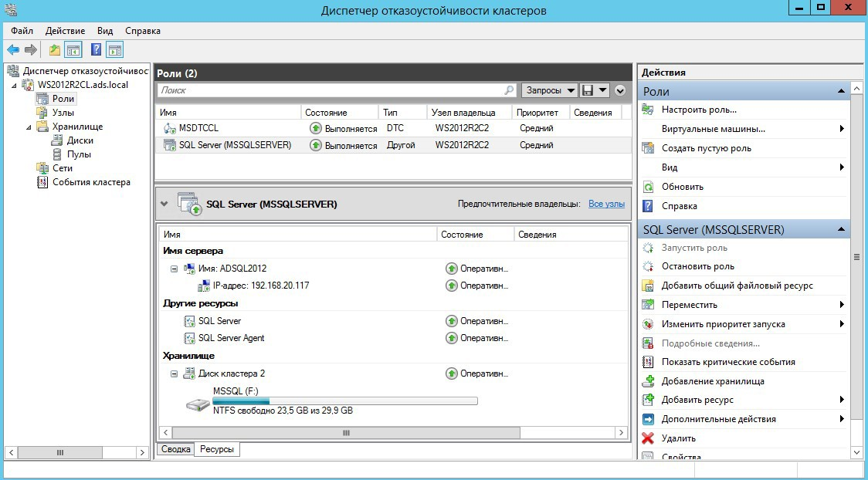Click the green back arrow in toolbar

(13, 50)
